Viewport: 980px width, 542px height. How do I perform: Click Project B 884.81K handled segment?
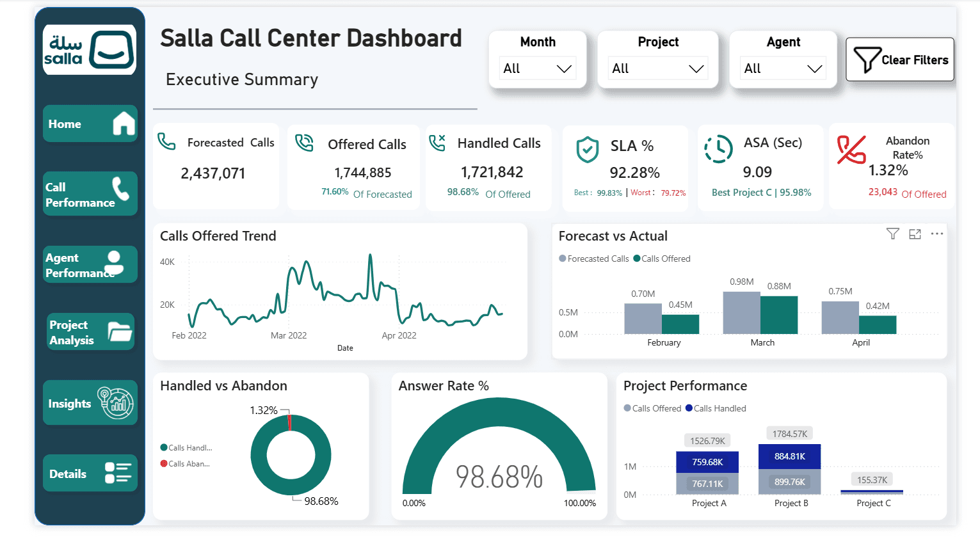tap(789, 456)
